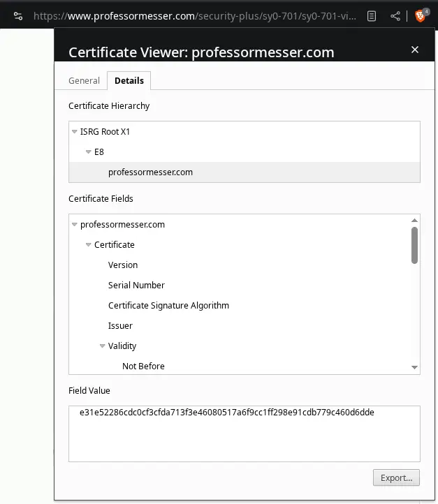The image size is (438, 504).
Task: Open reader mode icon in address bar
Action: click(373, 15)
